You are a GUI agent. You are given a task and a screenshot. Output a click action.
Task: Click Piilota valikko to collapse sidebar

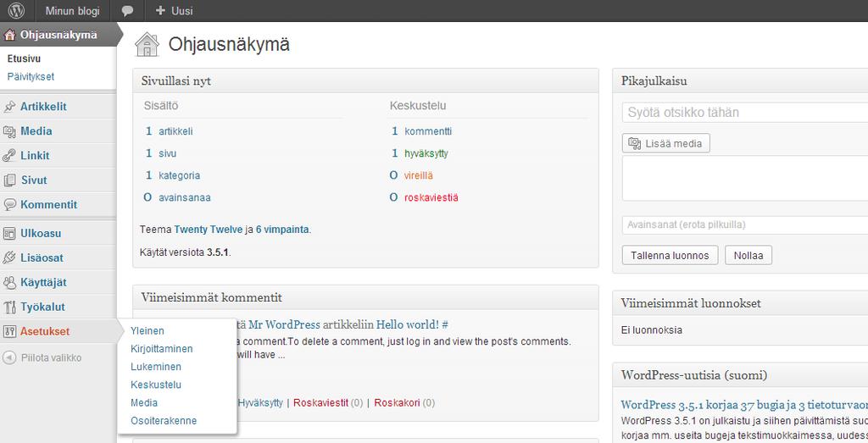click(x=51, y=357)
